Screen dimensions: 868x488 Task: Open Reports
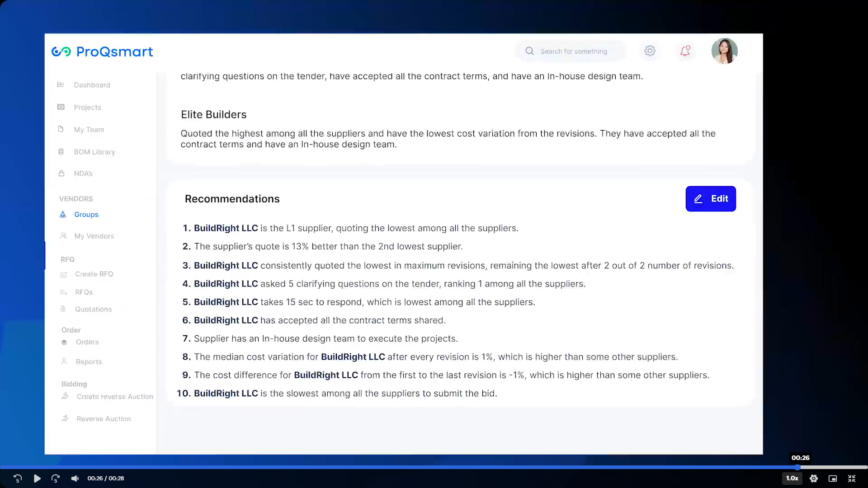point(89,362)
